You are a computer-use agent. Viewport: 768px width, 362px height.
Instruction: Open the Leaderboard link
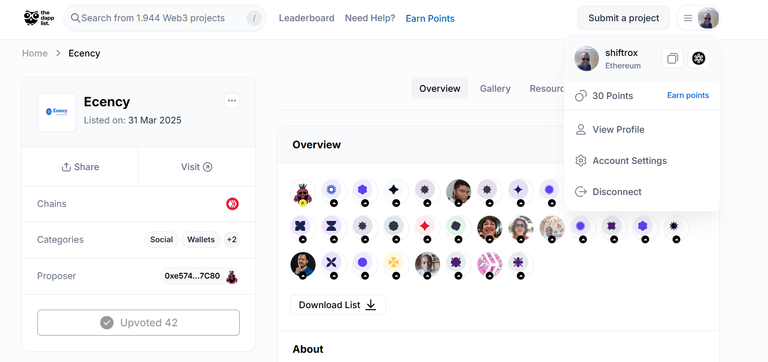307,18
